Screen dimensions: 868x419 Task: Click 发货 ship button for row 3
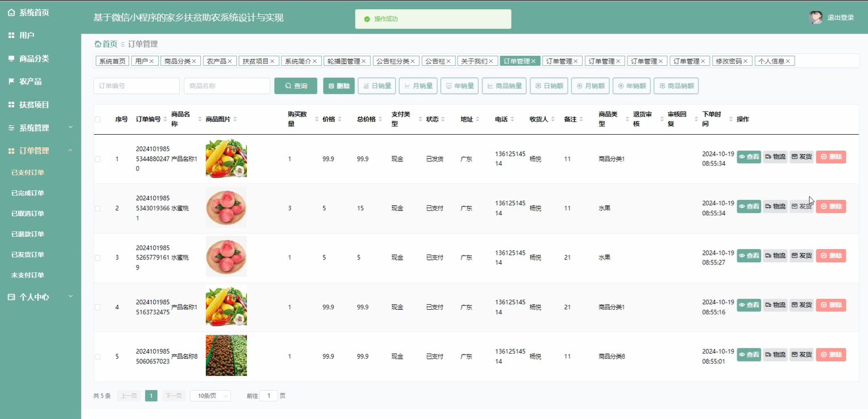coord(801,256)
